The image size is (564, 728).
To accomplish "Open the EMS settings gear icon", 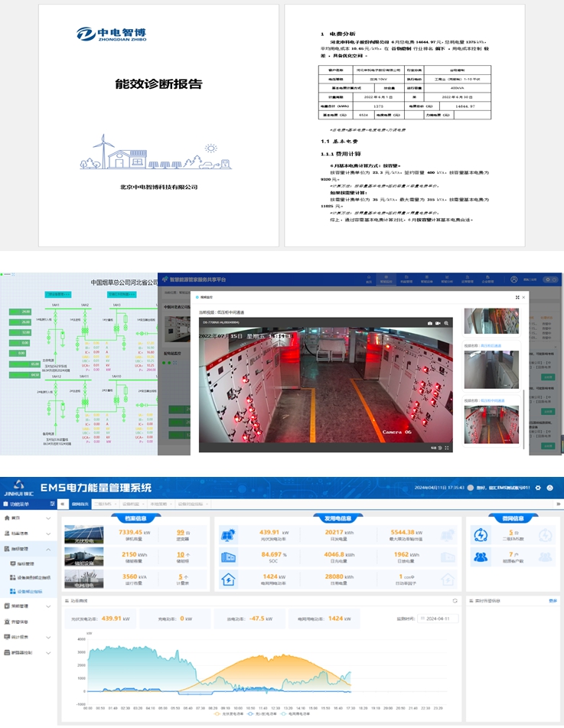I will click(538, 488).
